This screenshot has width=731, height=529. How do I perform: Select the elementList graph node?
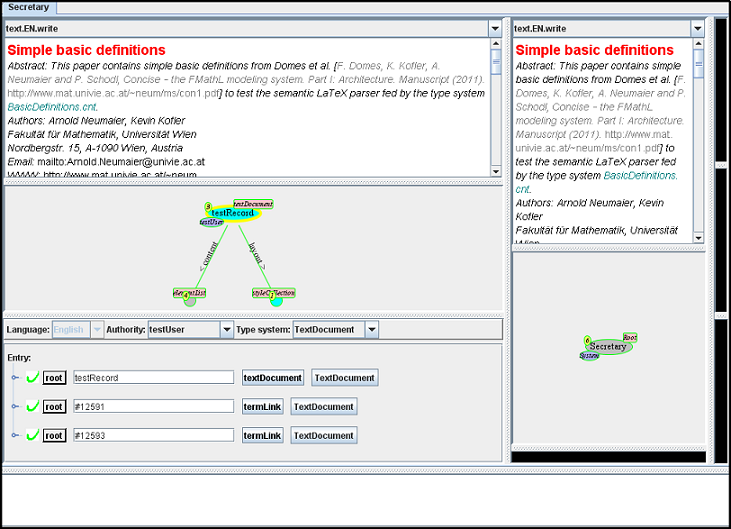click(189, 293)
